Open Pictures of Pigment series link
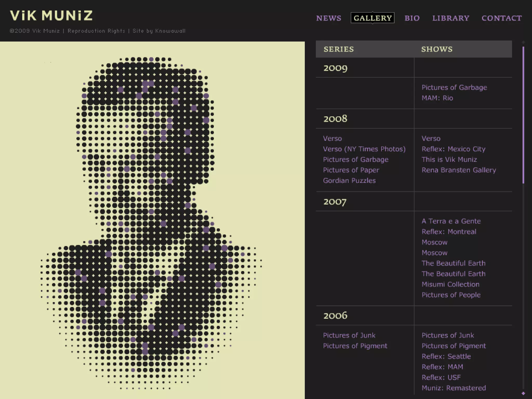The width and height of the screenshot is (532, 399). [355, 346]
